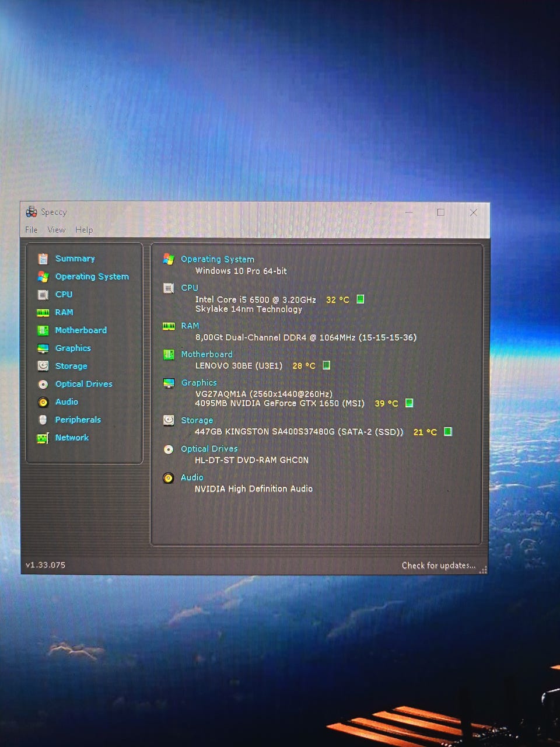Click the Windows flag icon in summary pane
The width and height of the screenshot is (560, 747).
(x=169, y=259)
